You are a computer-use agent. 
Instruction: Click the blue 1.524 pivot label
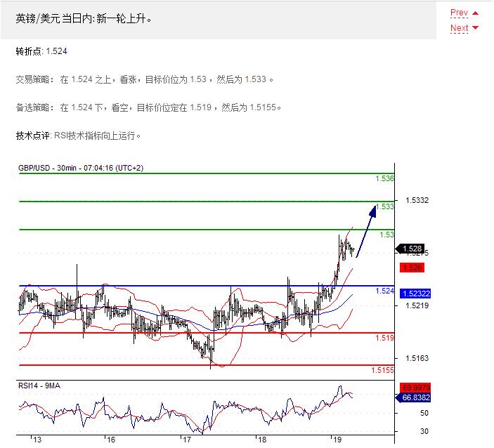[384, 291]
